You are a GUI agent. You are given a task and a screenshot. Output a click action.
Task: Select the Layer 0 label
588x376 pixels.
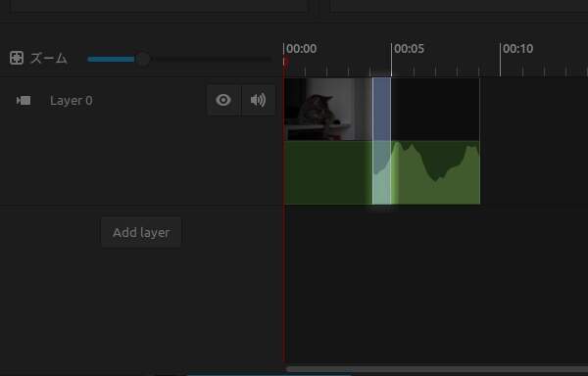(x=72, y=101)
